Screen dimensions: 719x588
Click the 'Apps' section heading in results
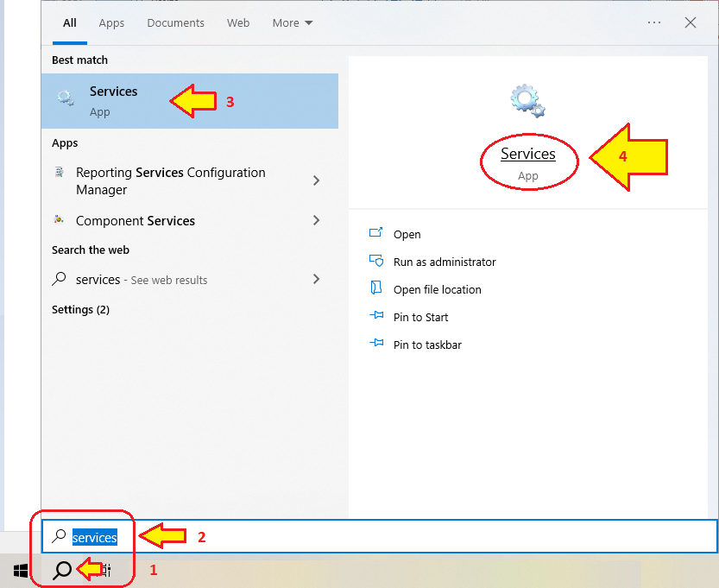(65, 143)
